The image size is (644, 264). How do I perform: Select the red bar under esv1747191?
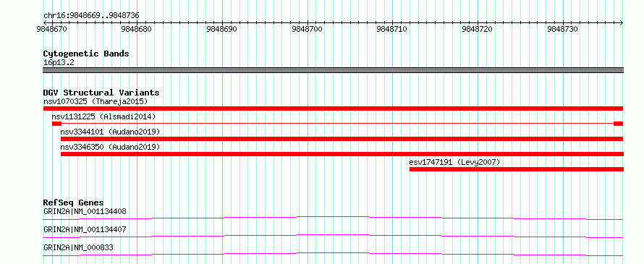pos(516,169)
